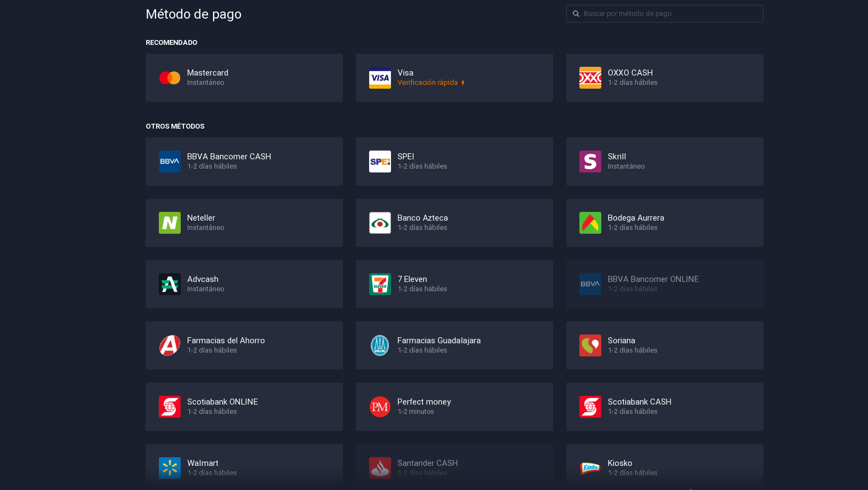Click the Scotiabank ONLINE logo
The height and width of the screenshot is (490, 868).
click(170, 407)
